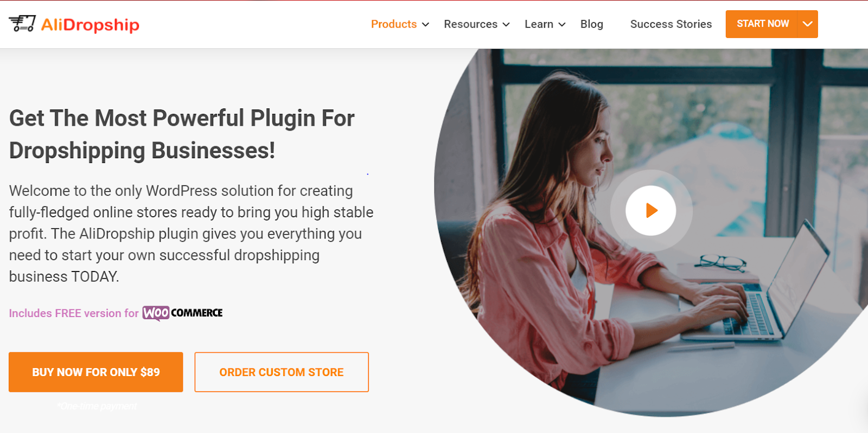Click the START NOW button

click(762, 24)
